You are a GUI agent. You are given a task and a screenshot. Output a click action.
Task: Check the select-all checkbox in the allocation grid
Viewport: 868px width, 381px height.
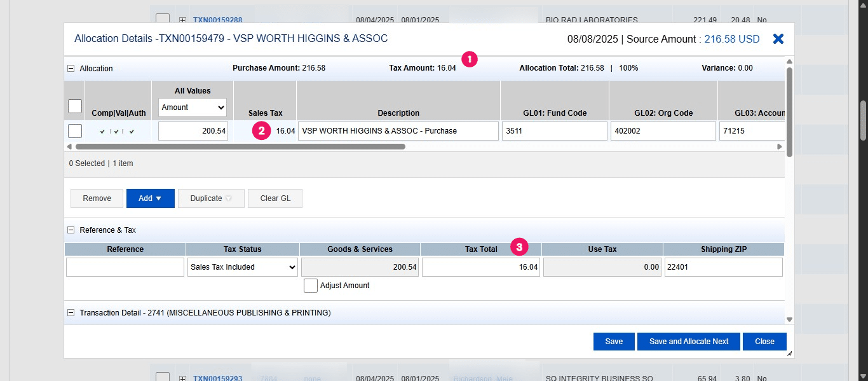[x=74, y=106]
